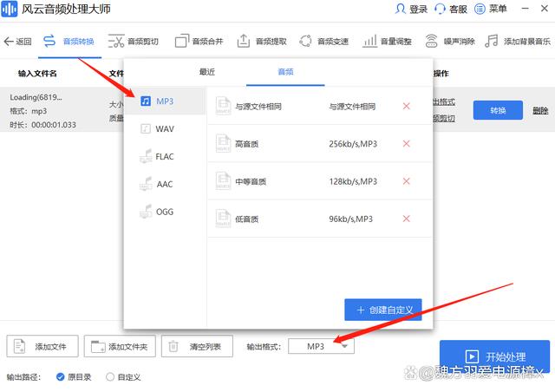Click the 256kb/s,MP3 value
Viewport: 555px width, 392px height.
point(353,144)
